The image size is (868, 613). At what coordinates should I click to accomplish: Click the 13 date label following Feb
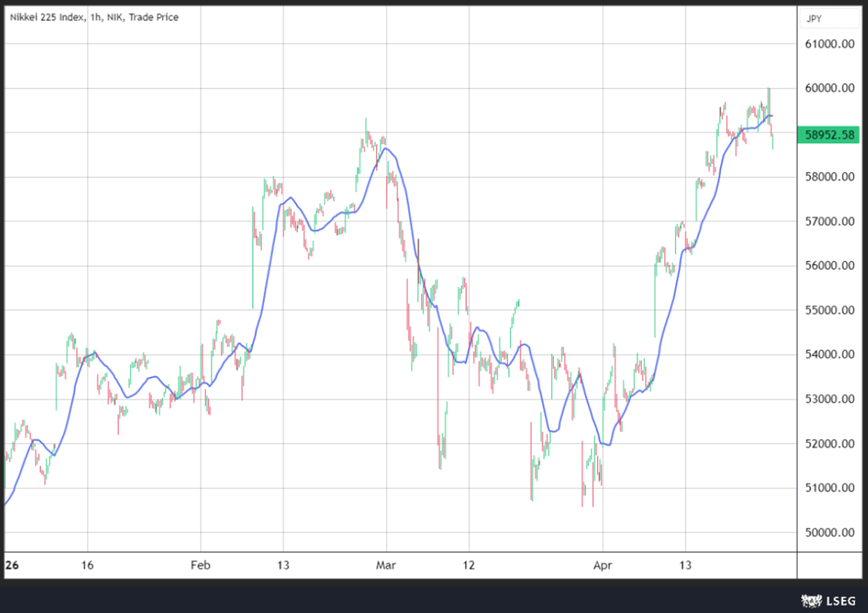(283, 565)
